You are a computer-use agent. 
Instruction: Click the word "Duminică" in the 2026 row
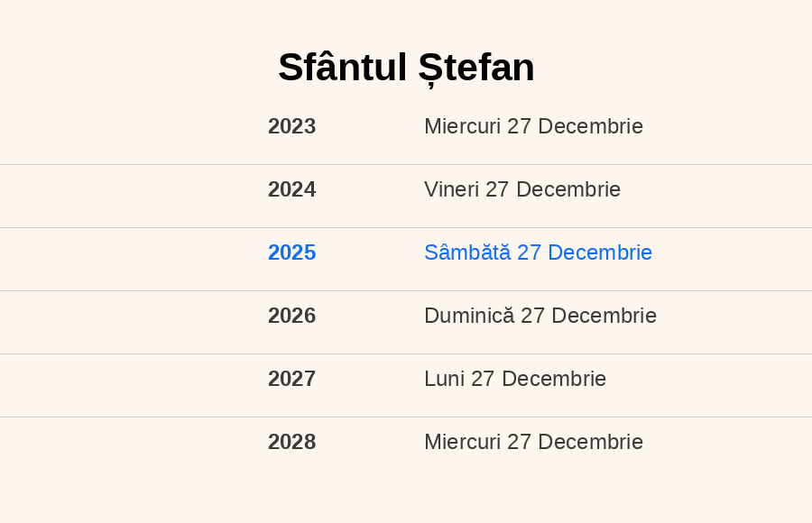point(469,316)
